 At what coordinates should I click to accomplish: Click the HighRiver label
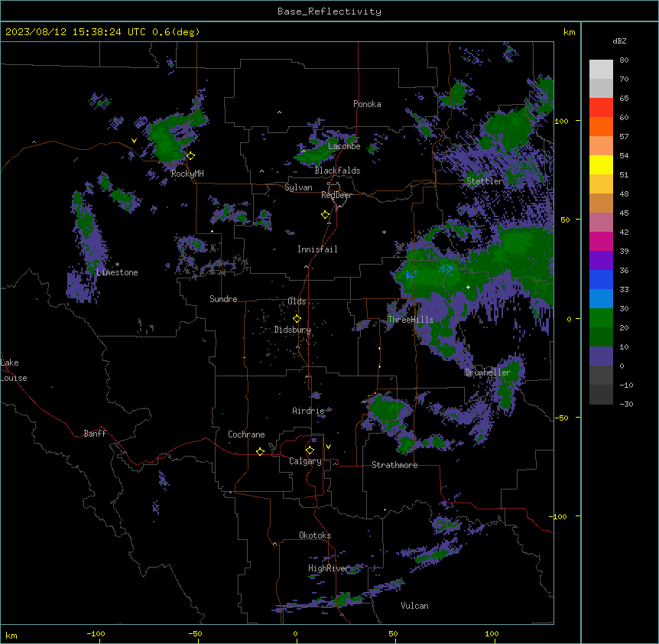point(329,568)
